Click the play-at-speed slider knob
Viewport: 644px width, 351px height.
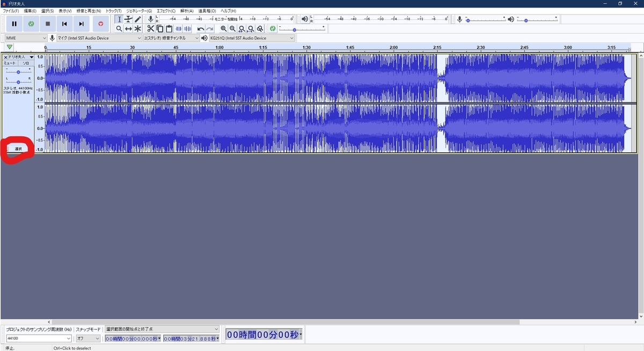pyautogui.click(x=294, y=30)
